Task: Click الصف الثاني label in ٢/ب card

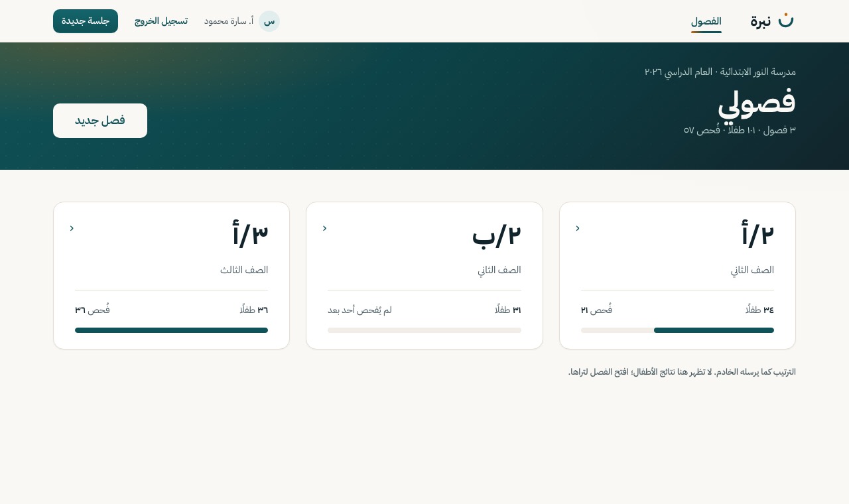Action: tap(499, 270)
